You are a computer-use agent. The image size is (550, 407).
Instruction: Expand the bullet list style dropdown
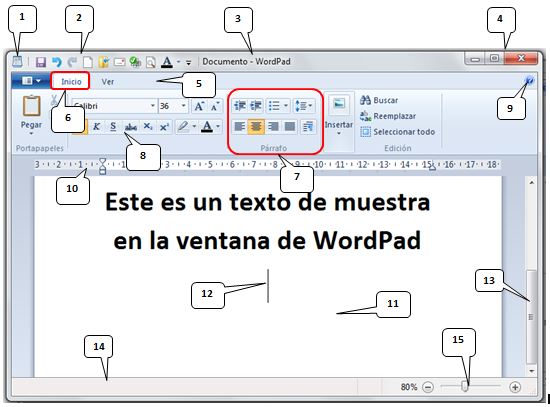coord(286,106)
